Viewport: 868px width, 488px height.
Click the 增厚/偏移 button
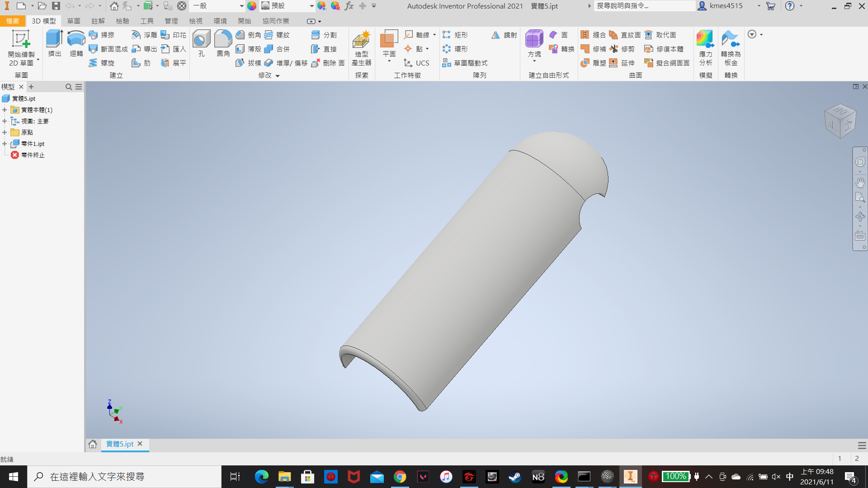(286, 63)
